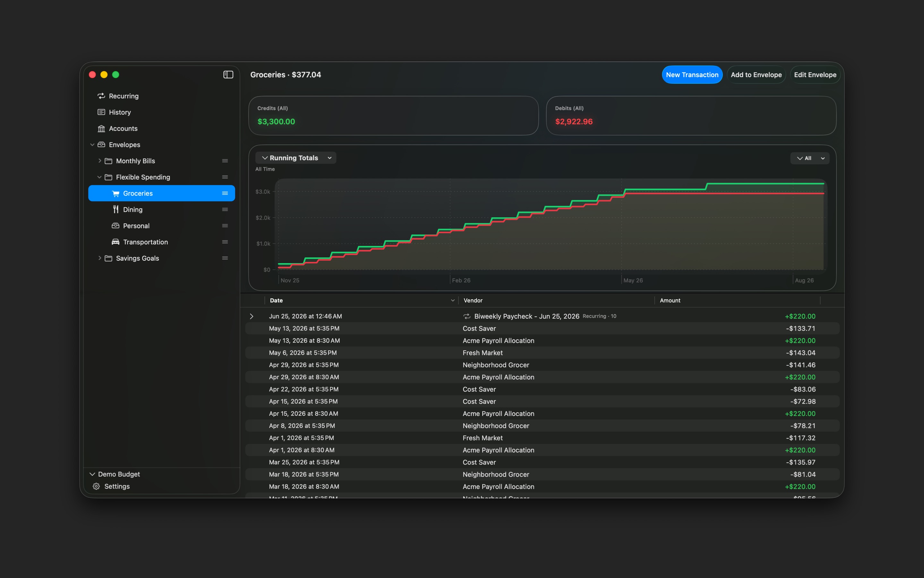Open the History section

pos(161,112)
